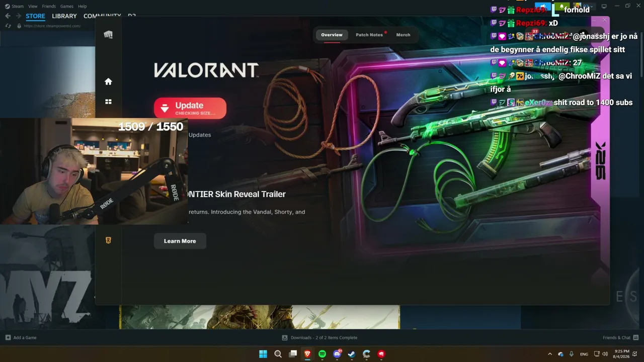Click the VALORANT logo
The image size is (644, 362).
[x=206, y=70]
